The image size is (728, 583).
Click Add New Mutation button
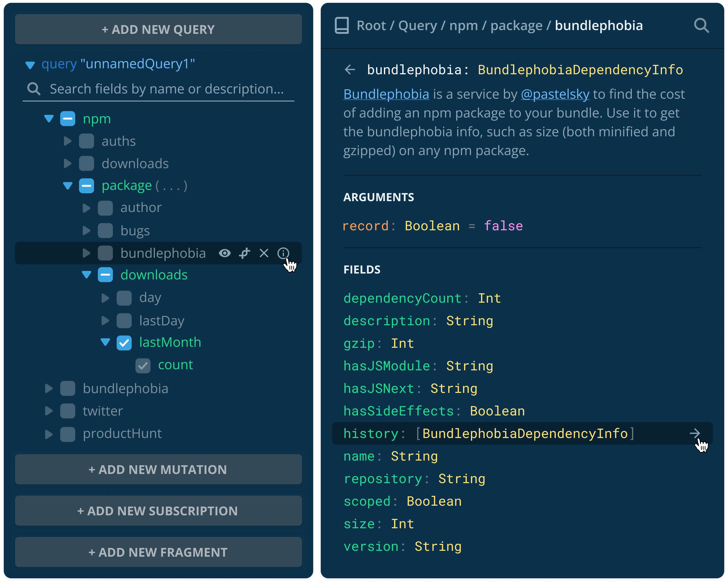(158, 469)
